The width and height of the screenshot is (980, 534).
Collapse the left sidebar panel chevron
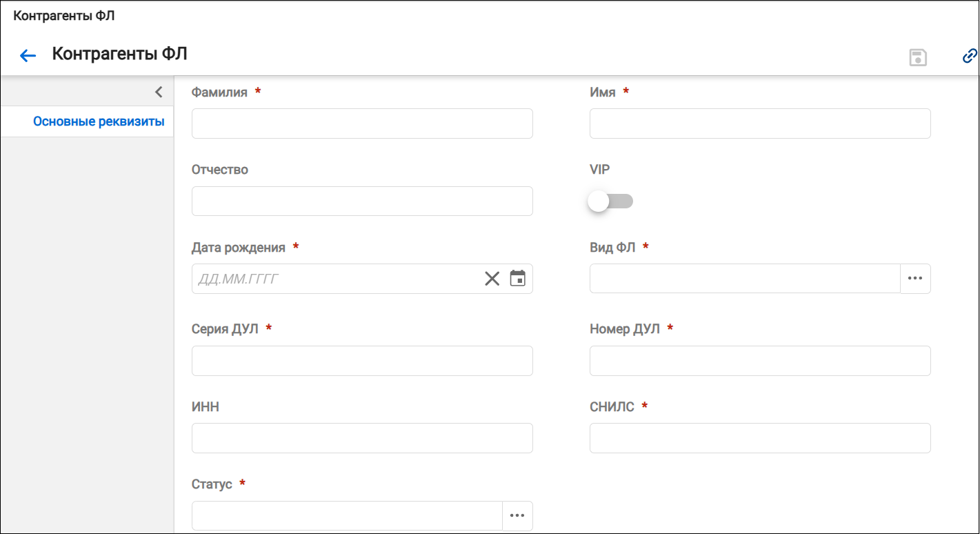[x=159, y=92]
